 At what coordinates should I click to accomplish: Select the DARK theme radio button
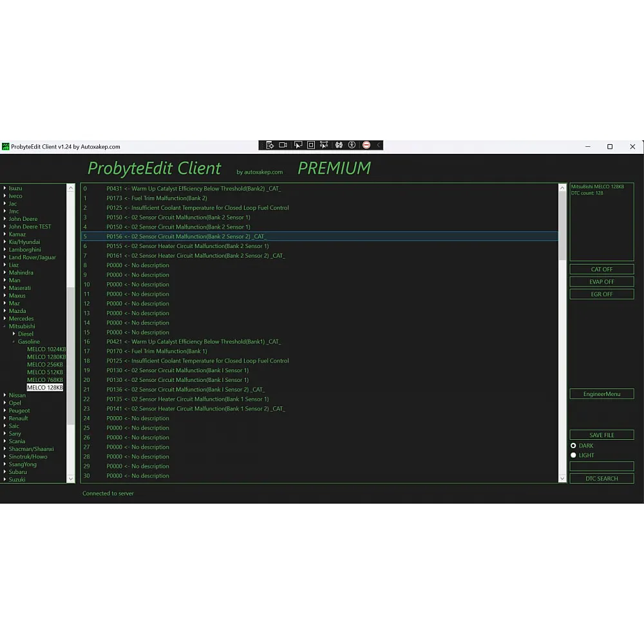pos(573,446)
